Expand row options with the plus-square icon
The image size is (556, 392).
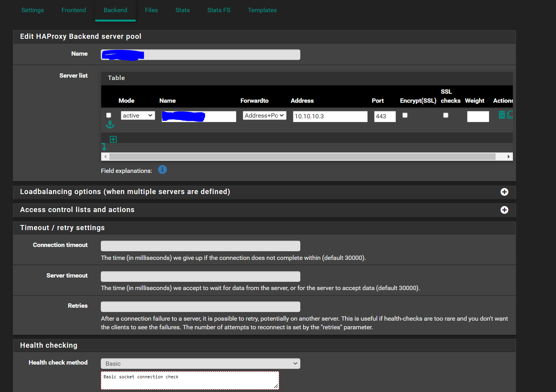click(x=113, y=139)
